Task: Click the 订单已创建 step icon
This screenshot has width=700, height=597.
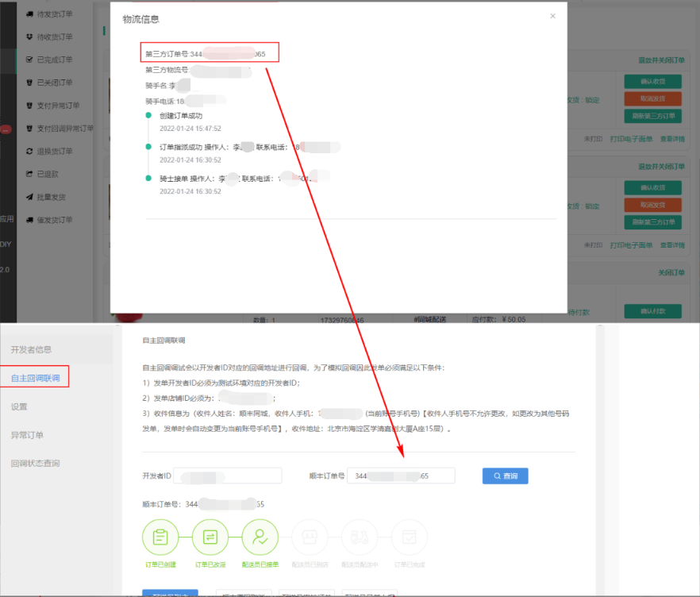Action: pyautogui.click(x=160, y=537)
